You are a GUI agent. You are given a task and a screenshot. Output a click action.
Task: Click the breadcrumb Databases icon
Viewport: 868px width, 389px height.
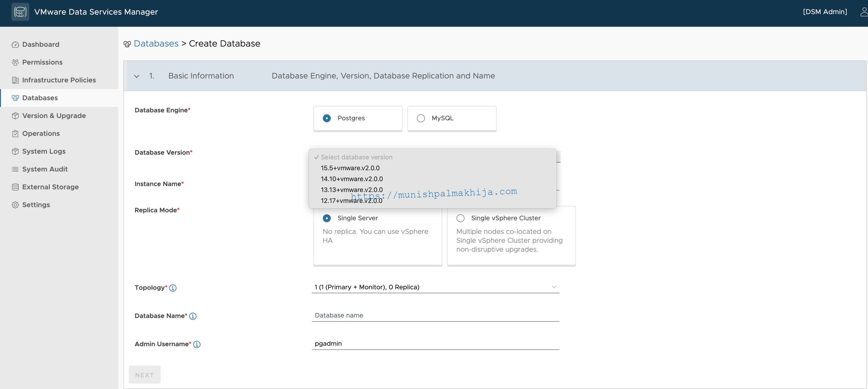[127, 44]
